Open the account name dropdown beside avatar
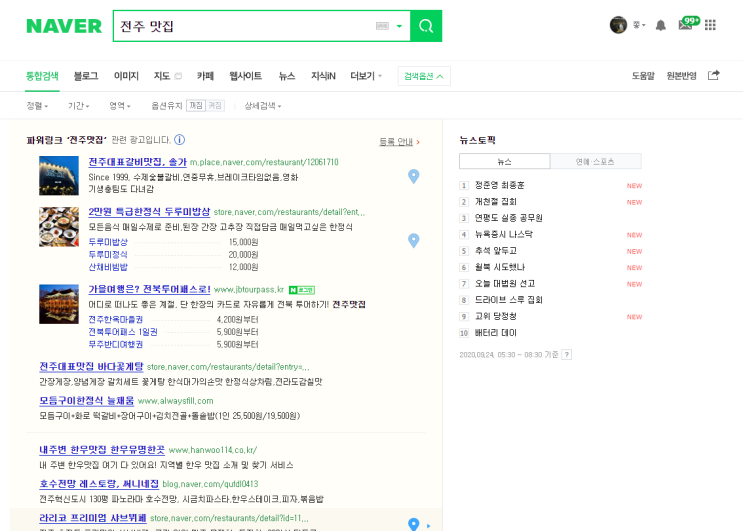Image resolution: width=743 pixels, height=531 pixels. tap(639, 25)
